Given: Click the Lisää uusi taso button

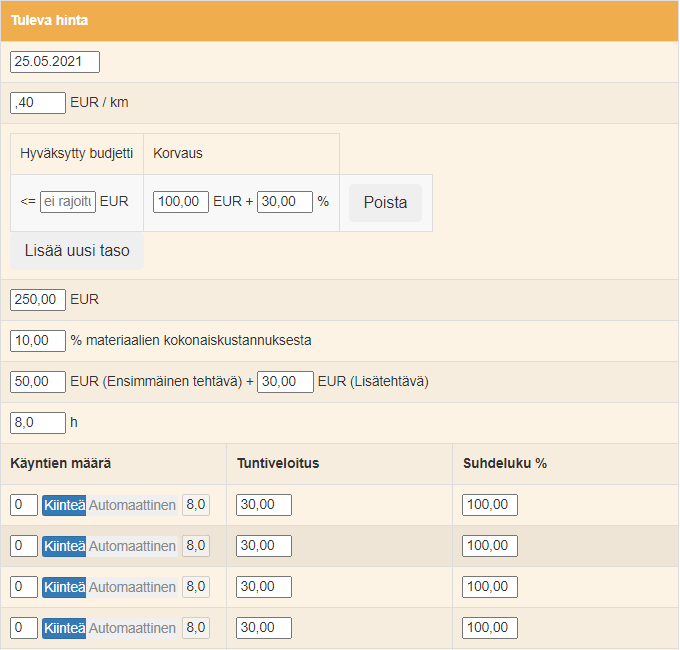Looking at the screenshot, I should [77, 251].
